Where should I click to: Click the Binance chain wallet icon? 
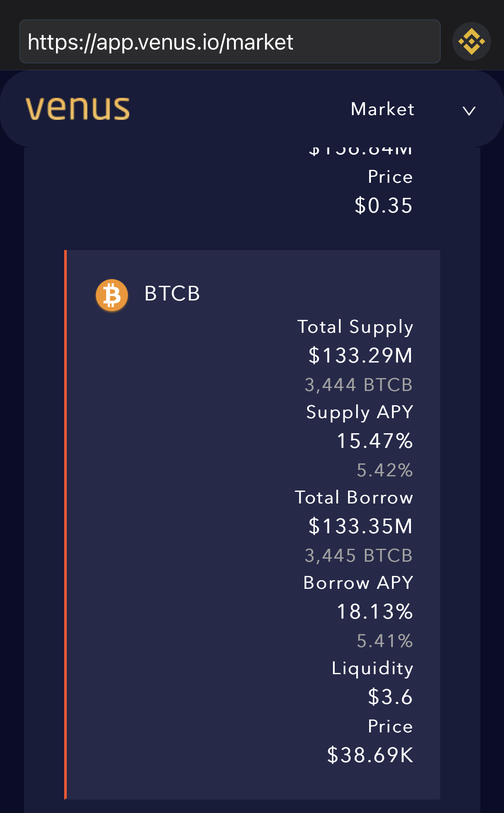click(471, 42)
